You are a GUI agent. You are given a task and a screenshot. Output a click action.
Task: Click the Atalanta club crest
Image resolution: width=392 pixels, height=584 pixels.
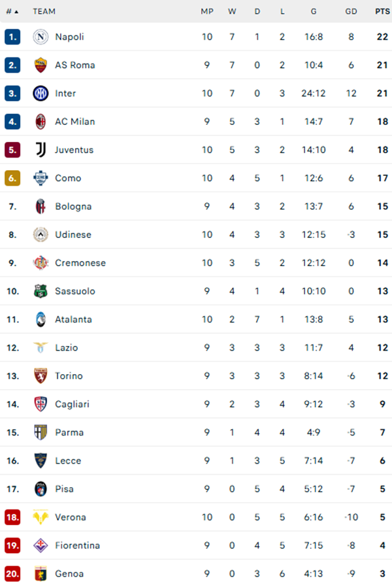point(38,319)
